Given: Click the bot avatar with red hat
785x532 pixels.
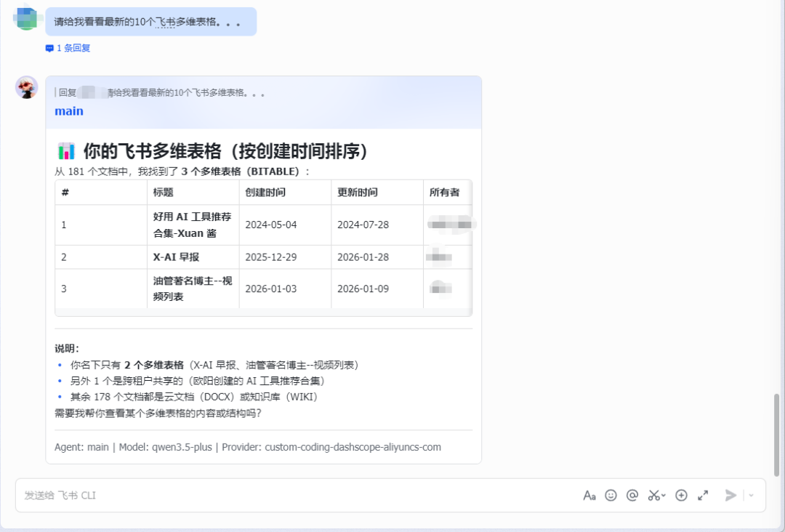Looking at the screenshot, I should 27,87.
